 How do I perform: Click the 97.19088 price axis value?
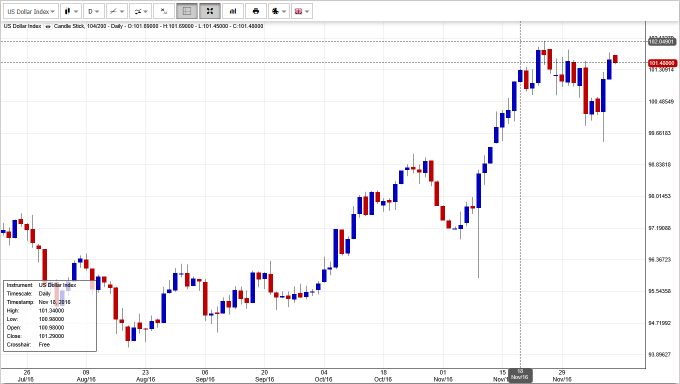tap(661, 228)
